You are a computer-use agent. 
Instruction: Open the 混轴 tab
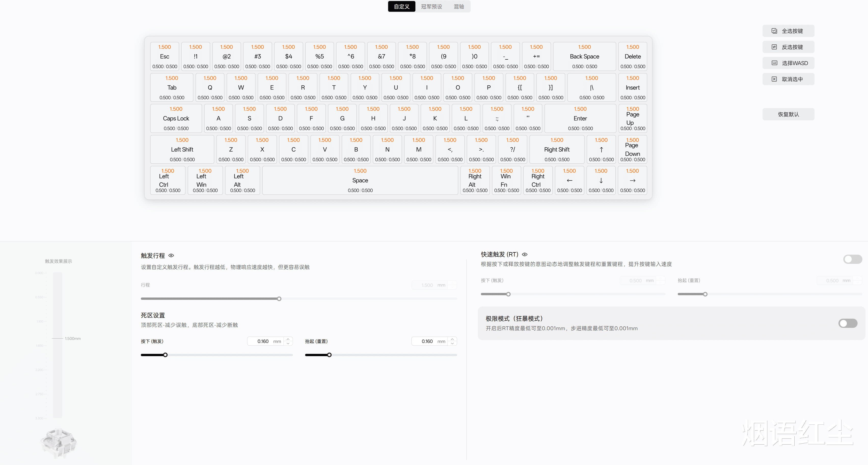click(459, 7)
